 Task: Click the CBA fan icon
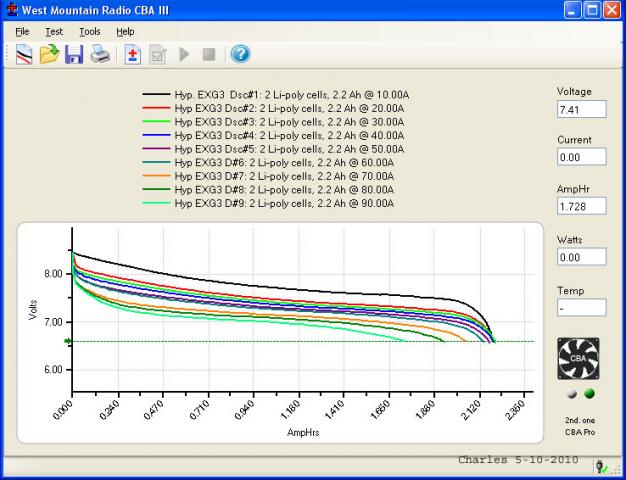[578, 357]
